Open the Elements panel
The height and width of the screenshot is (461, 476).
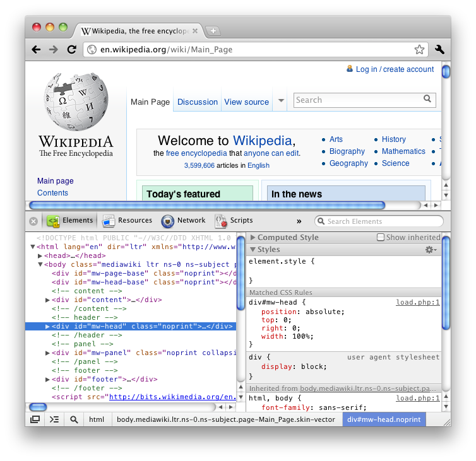(x=70, y=221)
